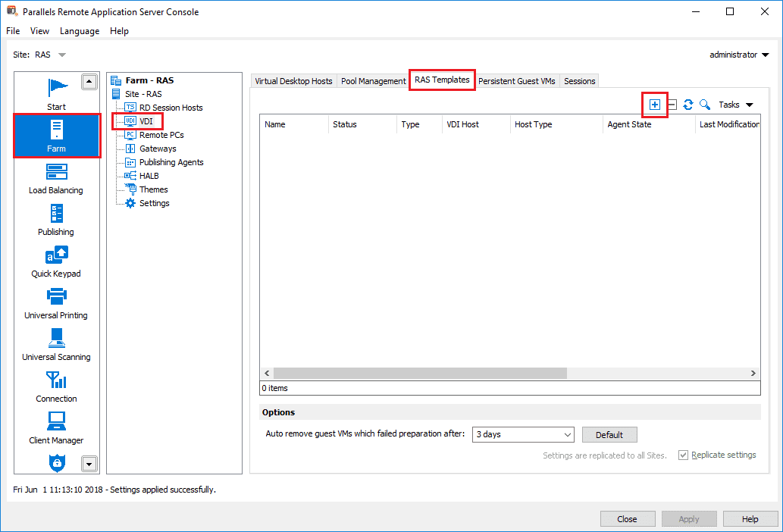783x532 pixels.
Task: Switch to Sessions tab
Action: [x=579, y=81]
